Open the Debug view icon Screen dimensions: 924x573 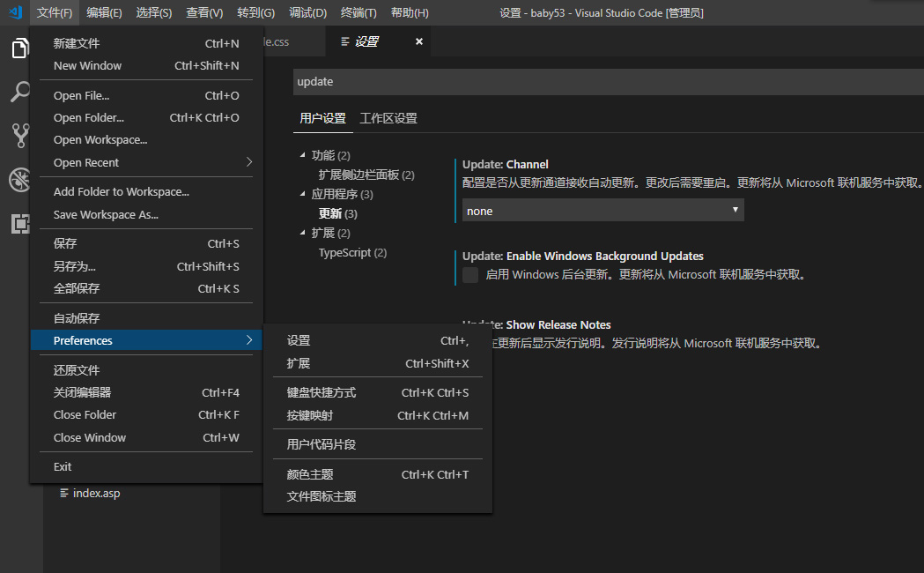tap(20, 180)
